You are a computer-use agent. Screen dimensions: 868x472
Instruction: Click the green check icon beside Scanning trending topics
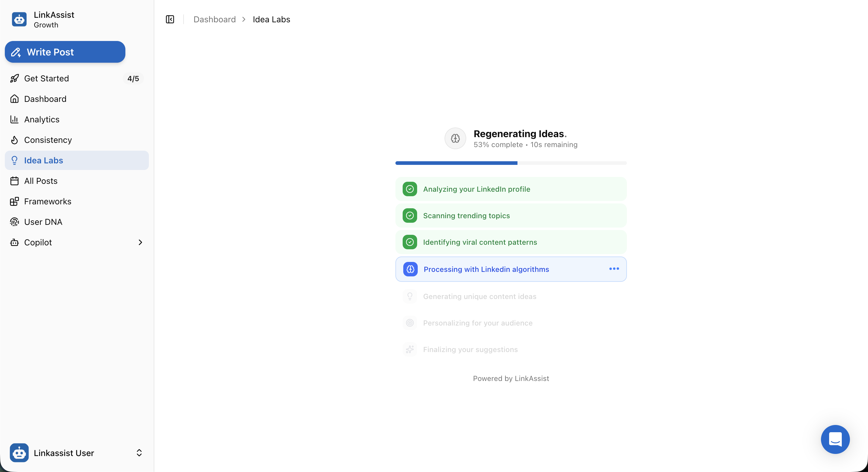click(410, 216)
